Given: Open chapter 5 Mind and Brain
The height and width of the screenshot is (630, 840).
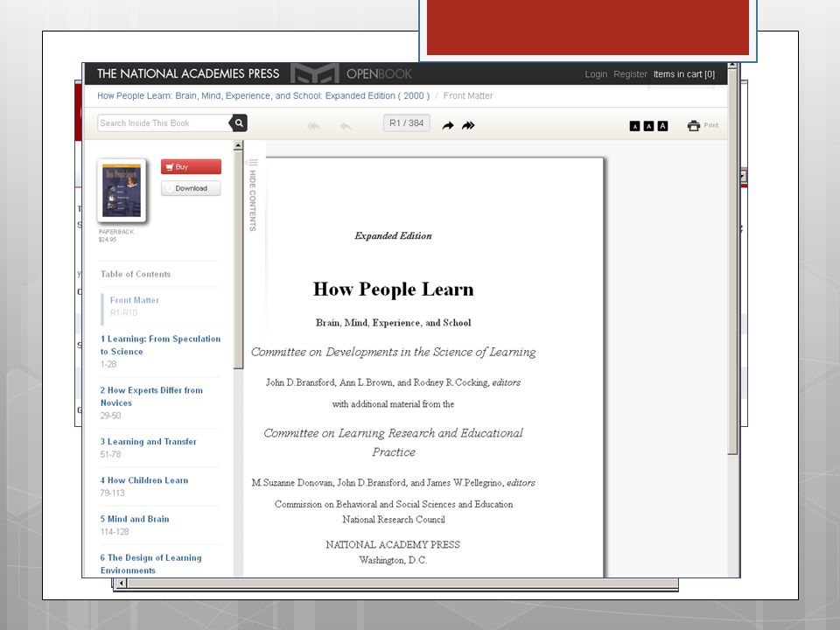Looking at the screenshot, I should (x=135, y=519).
